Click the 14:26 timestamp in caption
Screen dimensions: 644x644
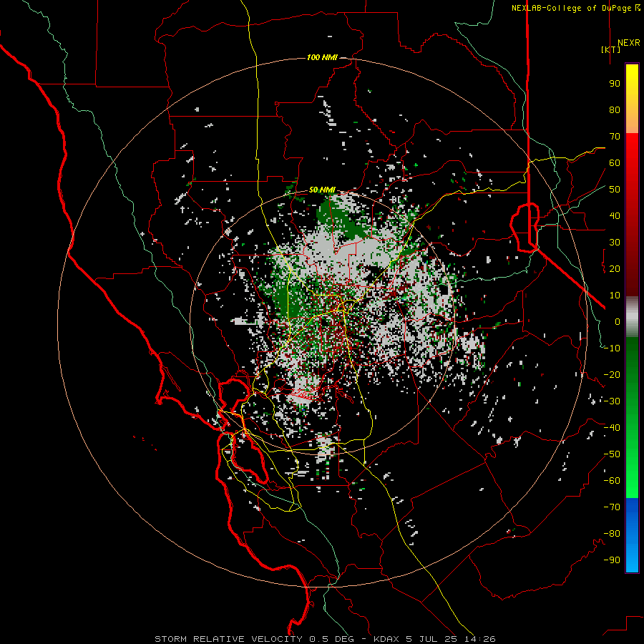pyautogui.click(x=480, y=639)
